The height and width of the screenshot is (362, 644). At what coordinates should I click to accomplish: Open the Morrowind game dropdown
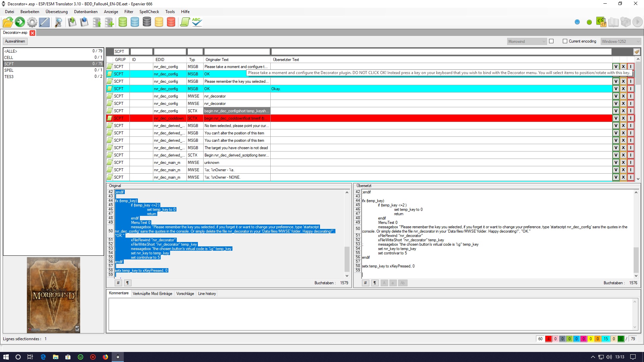point(527,42)
